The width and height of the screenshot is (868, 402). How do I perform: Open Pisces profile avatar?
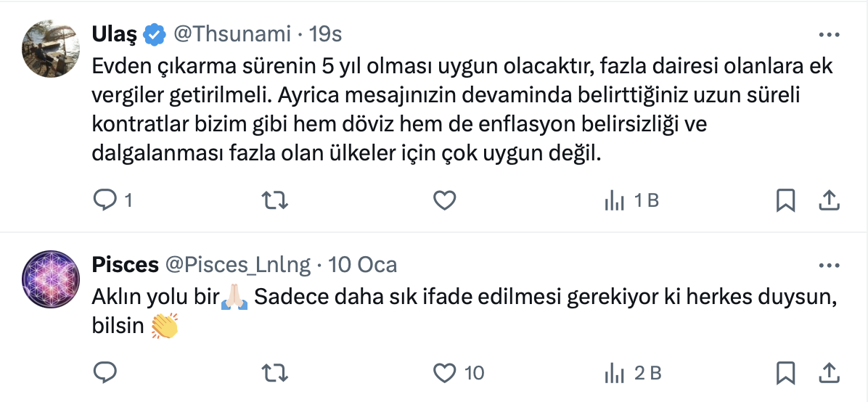[51, 279]
